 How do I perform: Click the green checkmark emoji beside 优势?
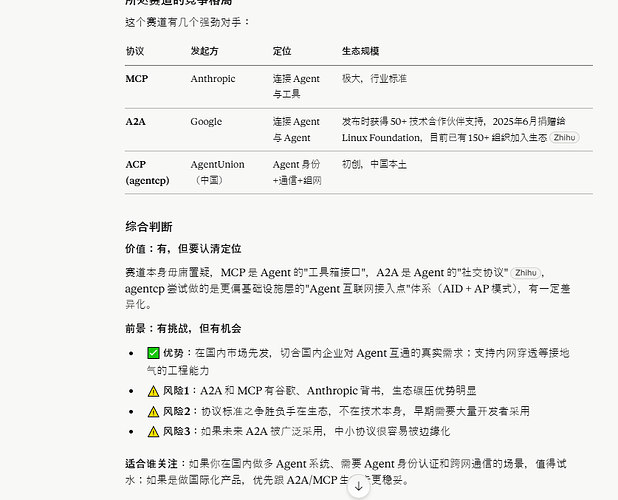point(153,353)
